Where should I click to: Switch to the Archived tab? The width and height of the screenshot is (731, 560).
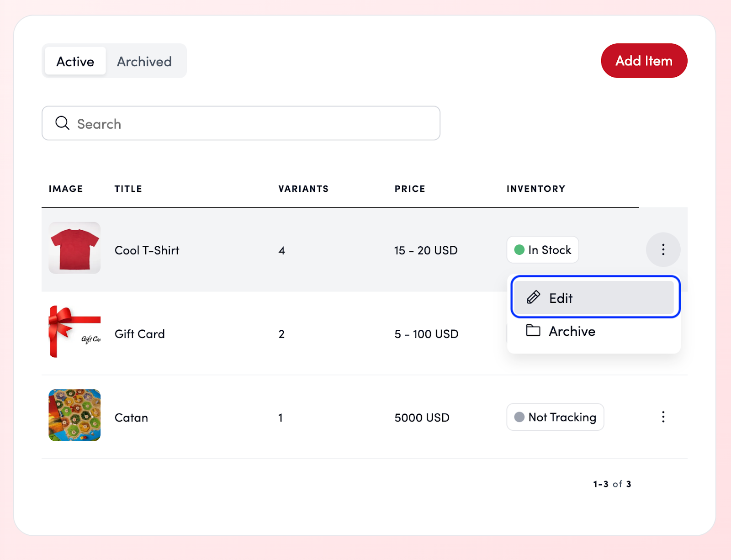pyautogui.click(x=144, y=61)
